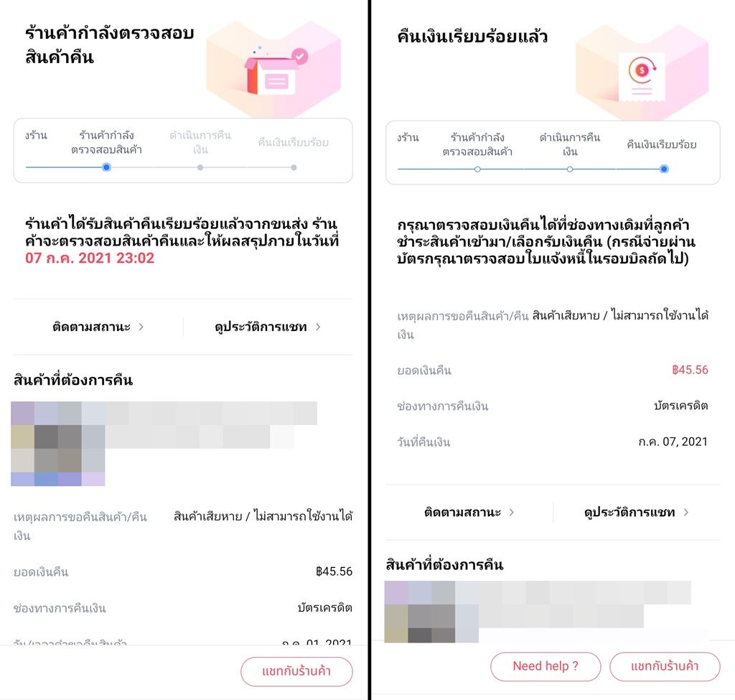Click the returned package box illustration
This screenshot has width=735, height=700.
coord(276,71)
